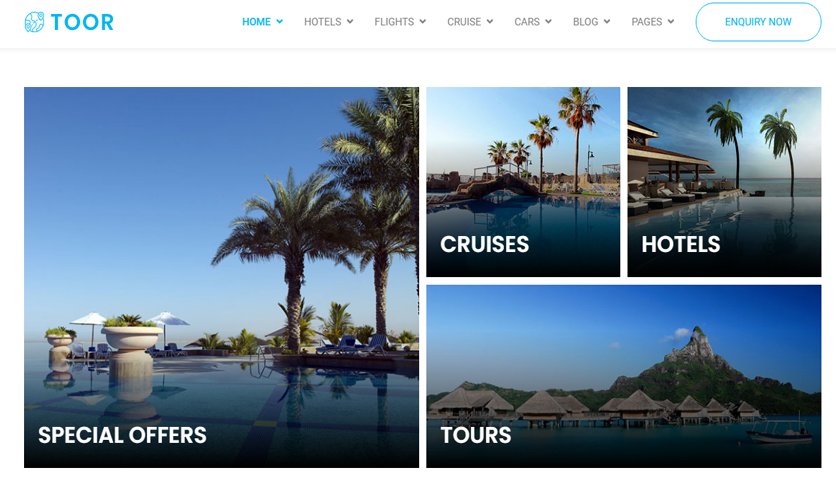Image resolution: width=836 pixels, height=484 pixels.
Task: Expand the Cruise dropdown chevron
Action: pos(489,22)
